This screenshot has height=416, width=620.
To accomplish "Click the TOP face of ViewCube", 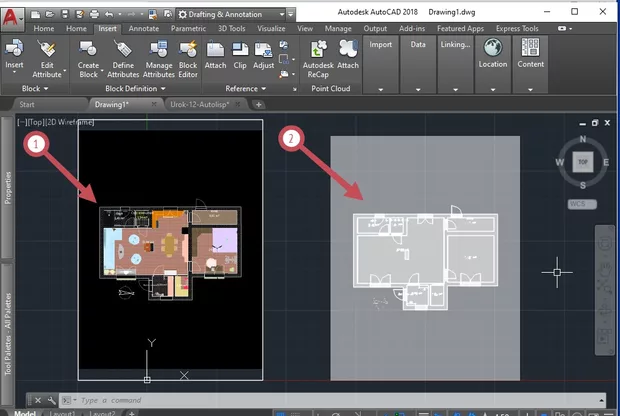I will tap(581, 161).
